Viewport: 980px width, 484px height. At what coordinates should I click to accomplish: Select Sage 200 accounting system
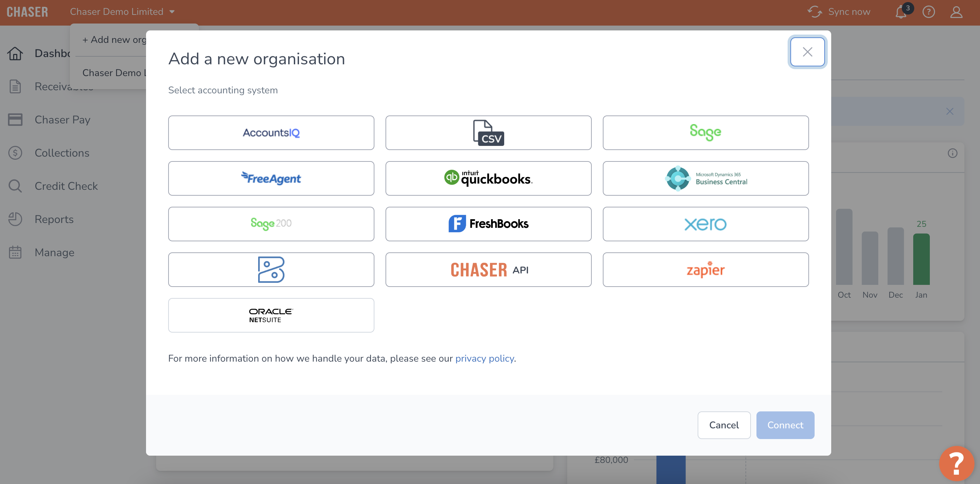pos(271,224)
